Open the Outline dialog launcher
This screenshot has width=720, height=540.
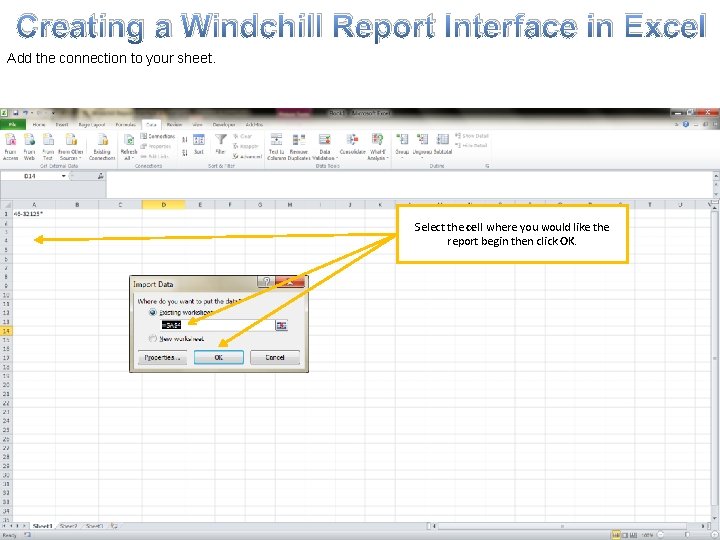[x=487, y=166]
